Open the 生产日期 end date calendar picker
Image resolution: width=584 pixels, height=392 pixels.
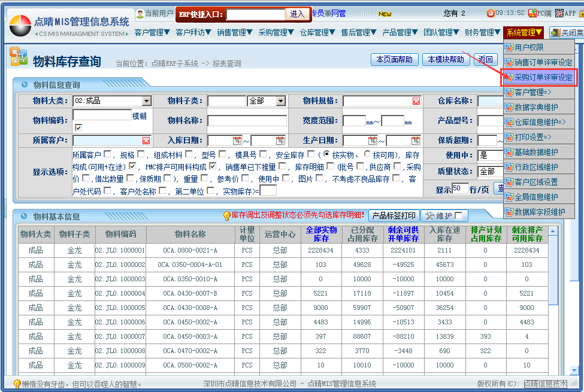tap(416, 141)
